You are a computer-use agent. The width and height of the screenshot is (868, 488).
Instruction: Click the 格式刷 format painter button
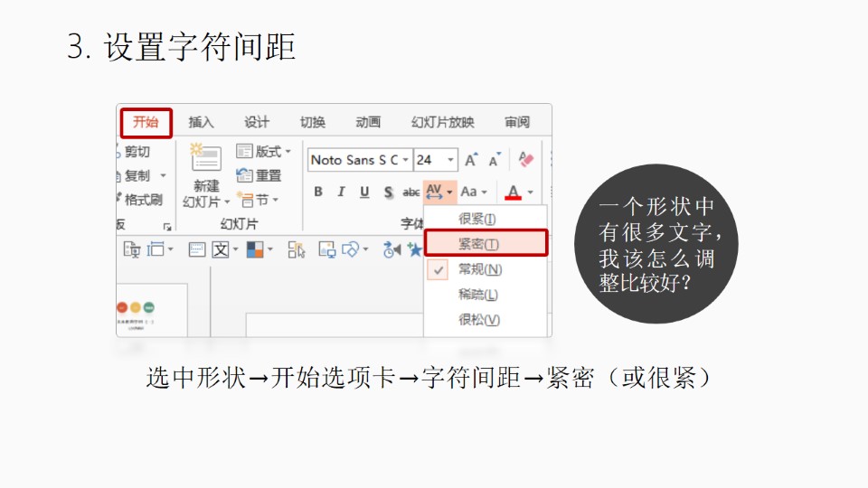tap(143, 200)
